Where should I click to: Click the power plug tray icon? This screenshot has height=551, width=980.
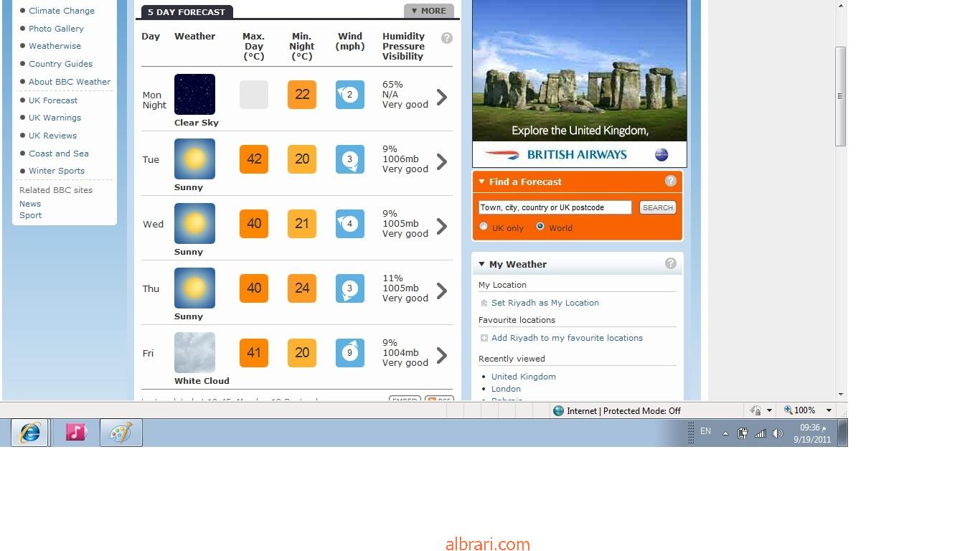pyautogui.click(x=743, y=433)
